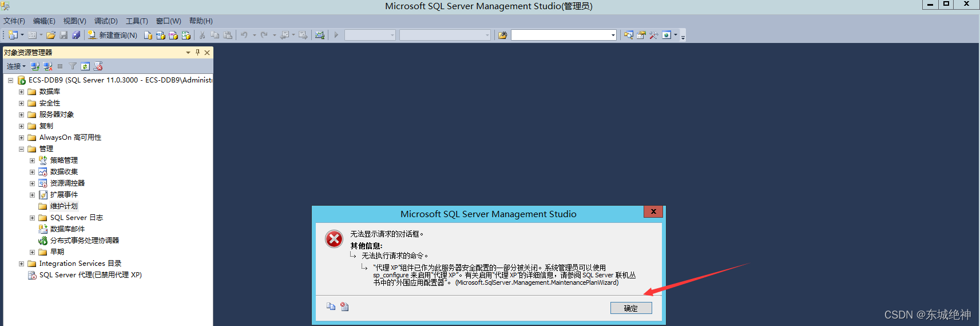This screenshot has width=980, height=326.
Task: Click the Object Explorer window position dropdown arrow
Action: [x=188, y=52]
